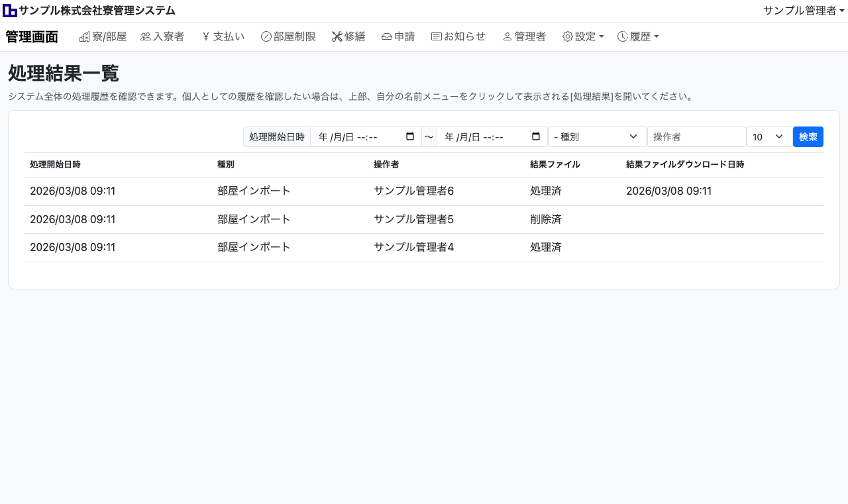Open the 履歴 history menu
Image resolution: width=848 pixels, height=504 pixels.
tap(638, 37)
